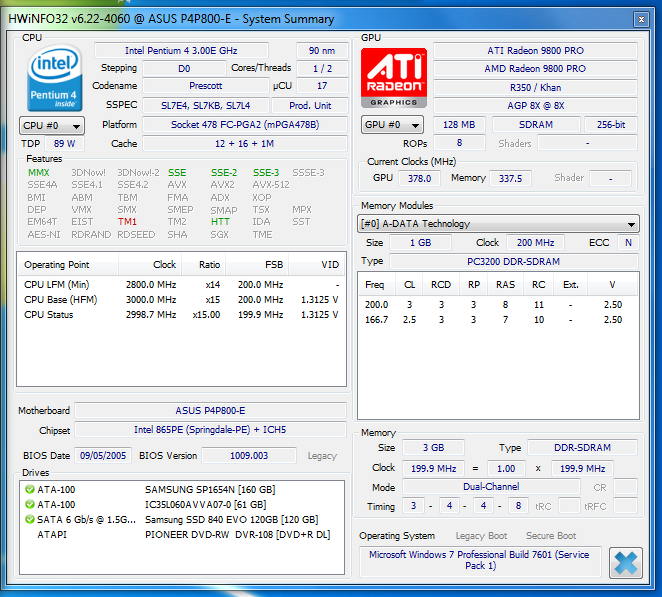This screenshot has height=597, width=662.
Task: Select the 200.0 frequency timing row
Action: point(498,304)
